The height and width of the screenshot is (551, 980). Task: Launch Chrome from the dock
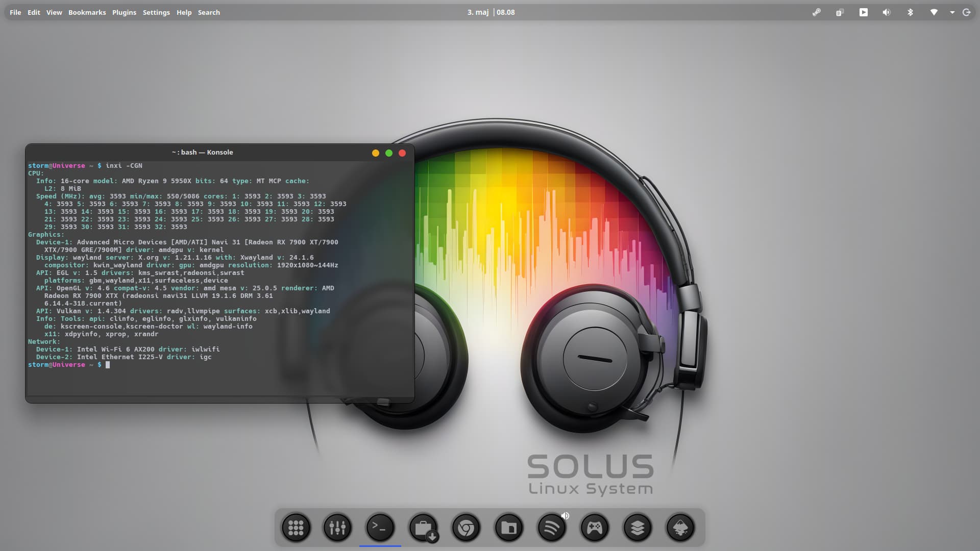point(466,528)
